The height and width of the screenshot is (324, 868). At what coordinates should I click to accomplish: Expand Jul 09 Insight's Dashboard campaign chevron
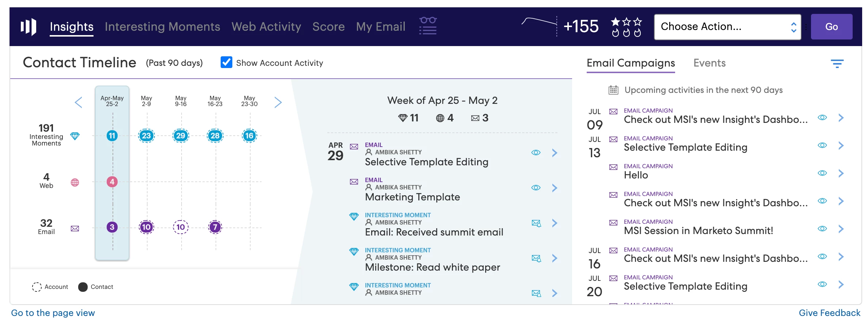coord(841,118)
